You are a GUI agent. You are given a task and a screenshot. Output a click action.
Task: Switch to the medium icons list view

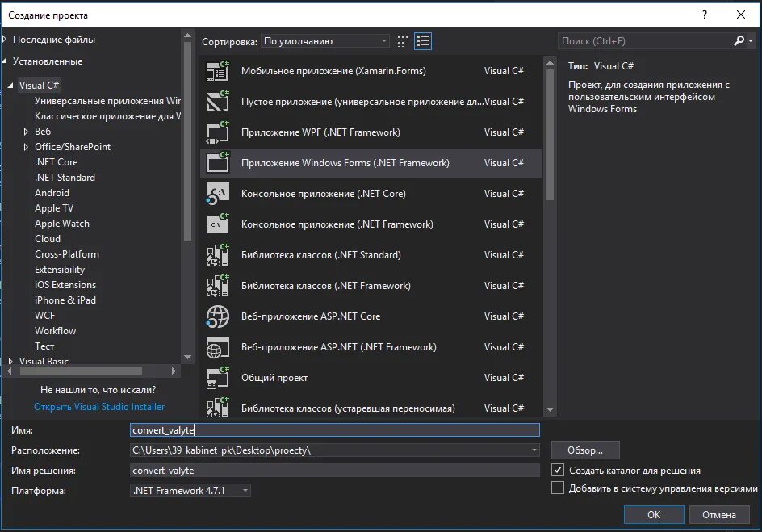tap(423, 41)
